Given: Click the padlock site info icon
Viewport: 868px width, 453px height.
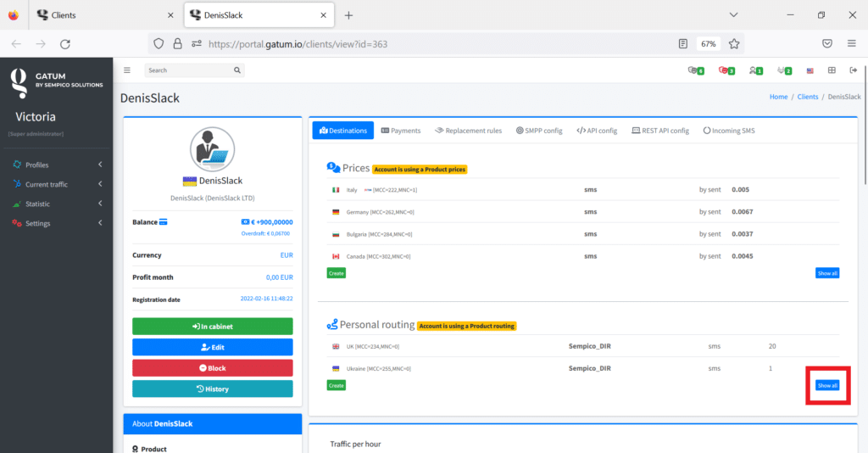Looking at the screenshot, I should (178, 44).
